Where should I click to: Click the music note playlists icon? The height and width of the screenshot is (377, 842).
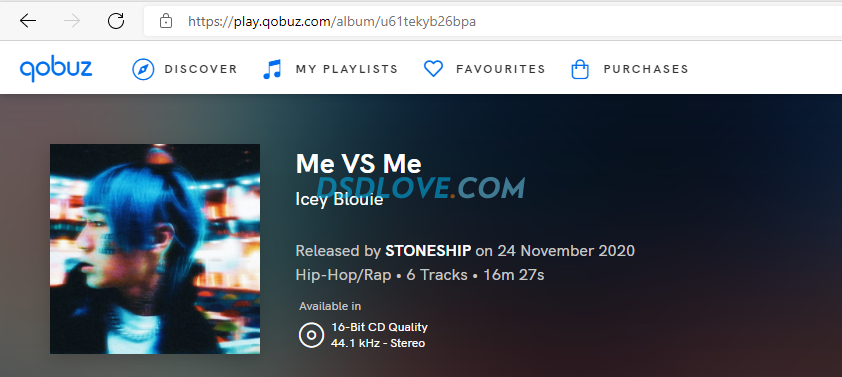coord(272,69)
